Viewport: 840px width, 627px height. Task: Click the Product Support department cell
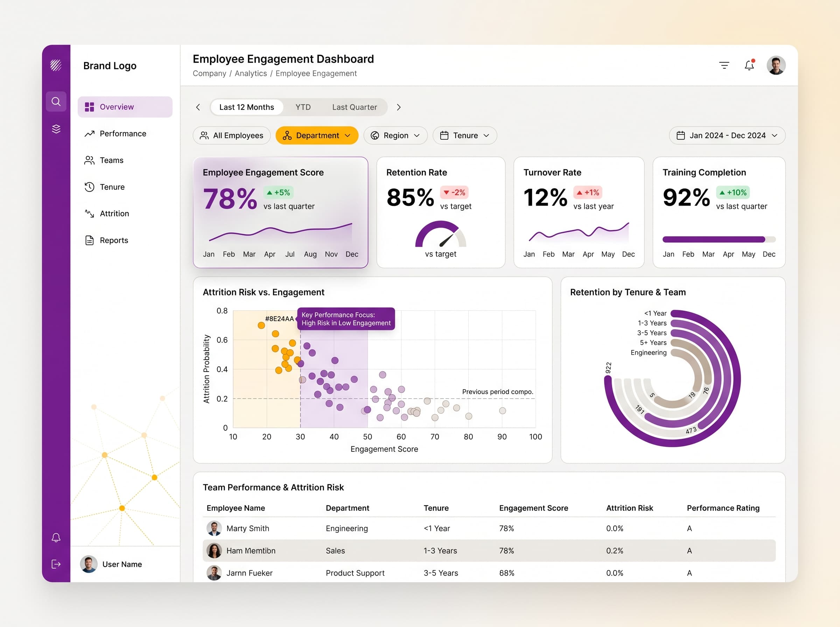tap(355, 573)
